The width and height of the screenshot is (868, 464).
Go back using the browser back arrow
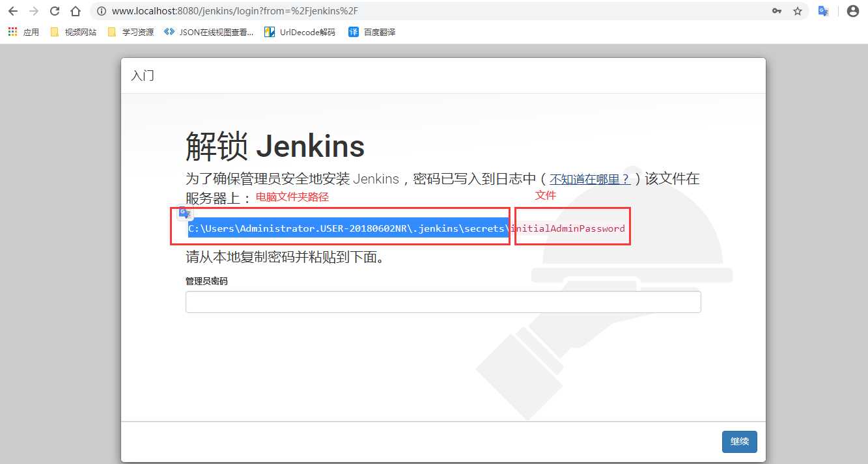click(x=13, y=11)
